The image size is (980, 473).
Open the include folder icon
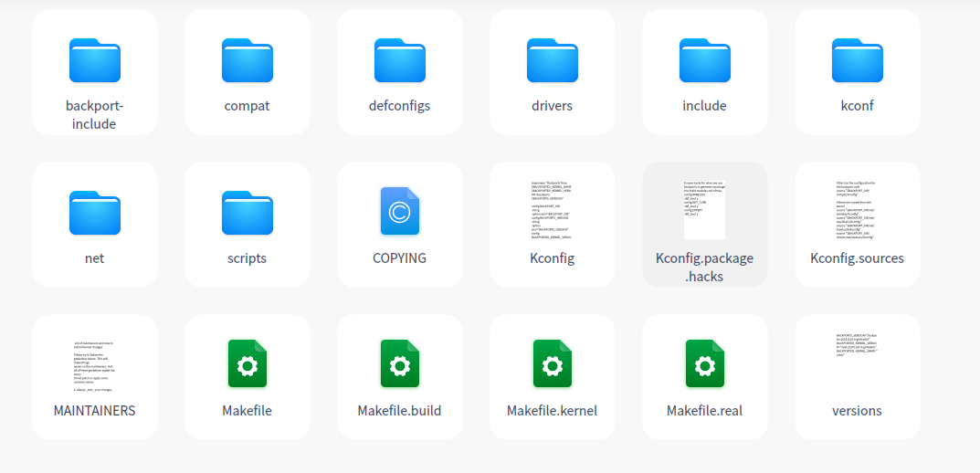click(x=704, y=60)
